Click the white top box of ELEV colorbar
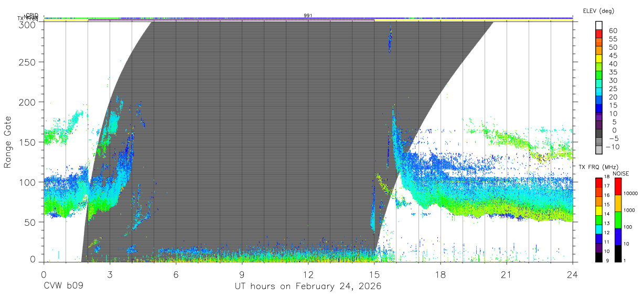This screenshot has width=644, height=297. [599, 25]
